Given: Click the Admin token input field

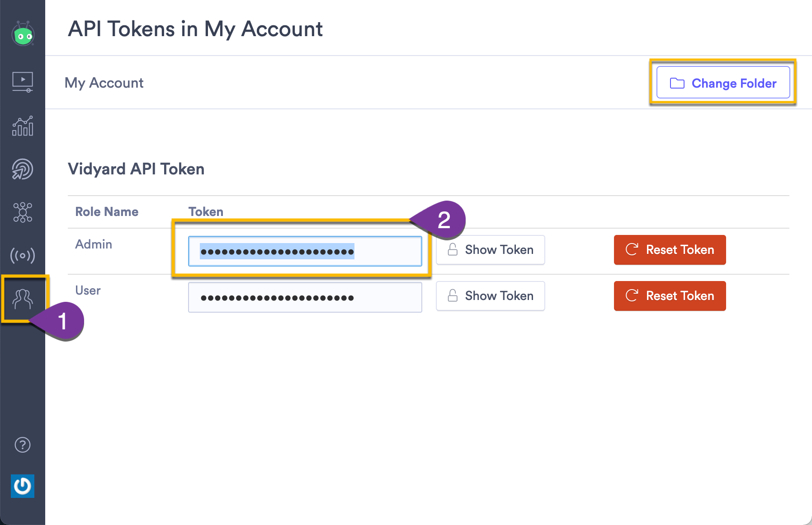Looking at the screenshot, I should (305, 251).
